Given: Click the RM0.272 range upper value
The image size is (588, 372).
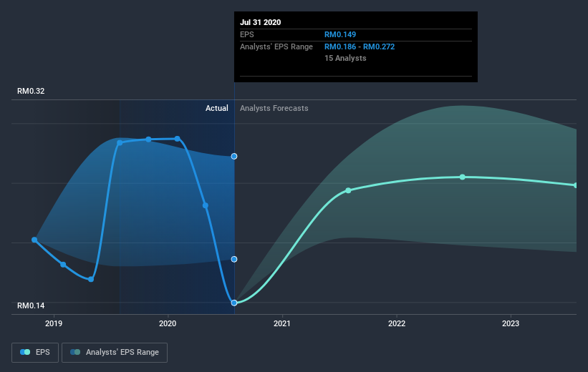Looking at the screenshot, I should pyautogui.click(x=379, y=46).
